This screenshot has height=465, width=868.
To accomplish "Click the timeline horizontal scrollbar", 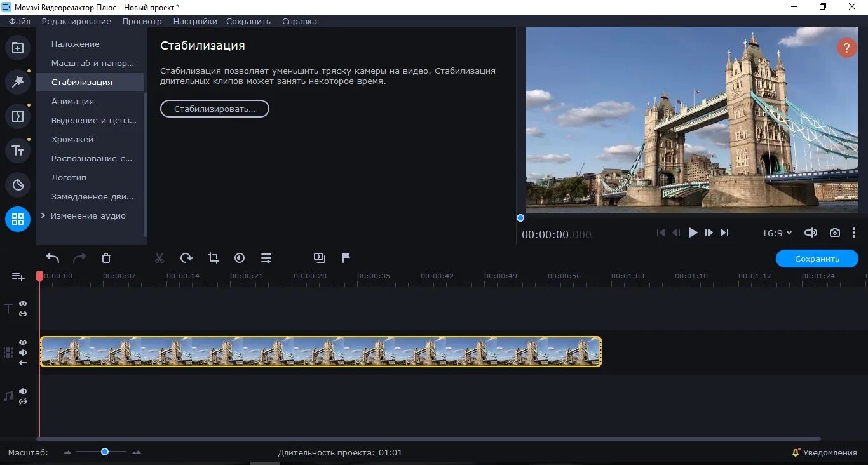I will click(428, 439).
